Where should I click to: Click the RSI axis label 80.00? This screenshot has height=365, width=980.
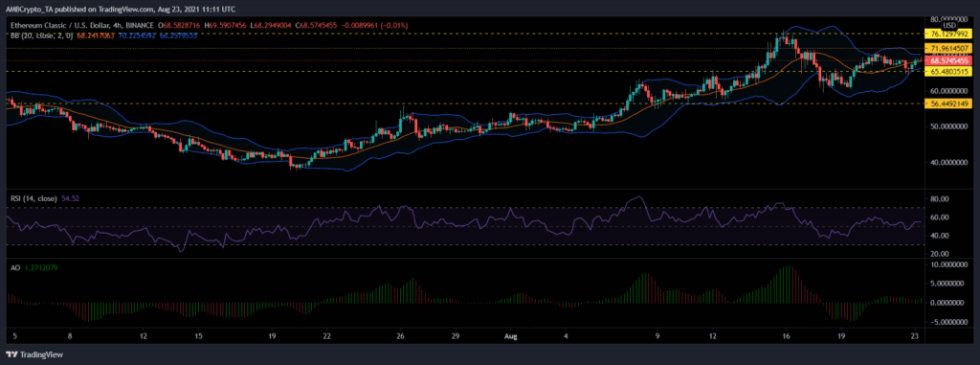coord(940,199)
